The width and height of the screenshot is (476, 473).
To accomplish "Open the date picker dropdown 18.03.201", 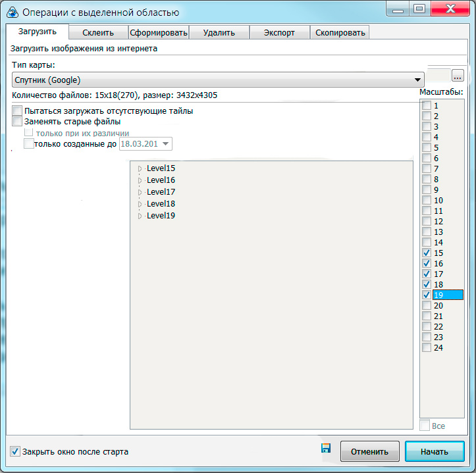I will [165, 144].
